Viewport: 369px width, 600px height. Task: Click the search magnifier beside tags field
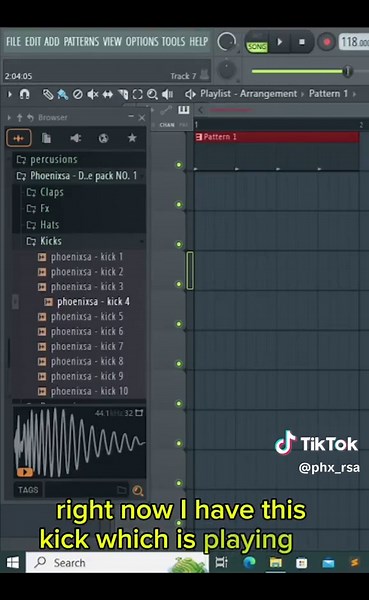[x=137, y=490]
